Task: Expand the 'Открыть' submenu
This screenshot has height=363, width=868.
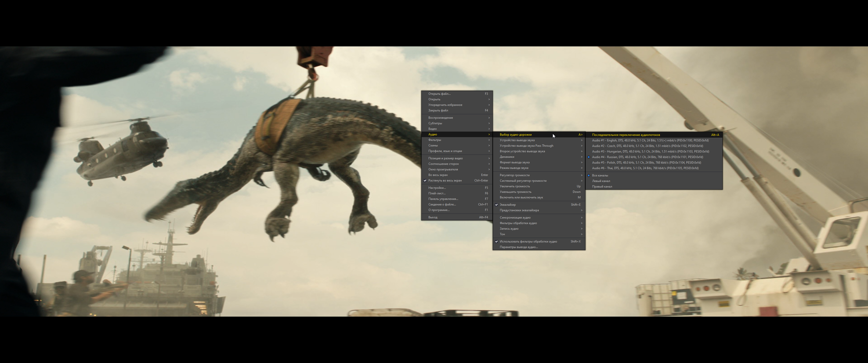Action: pos(457,99)
